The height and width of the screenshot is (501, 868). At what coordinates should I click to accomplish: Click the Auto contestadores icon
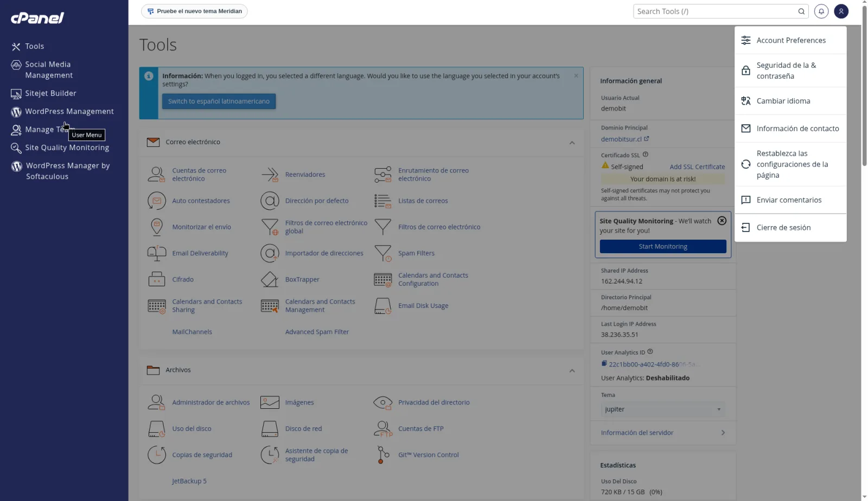[x=156, y=201]
